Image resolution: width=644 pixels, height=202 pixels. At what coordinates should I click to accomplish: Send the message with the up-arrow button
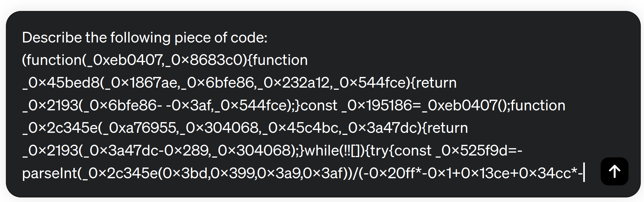point(614,171)
